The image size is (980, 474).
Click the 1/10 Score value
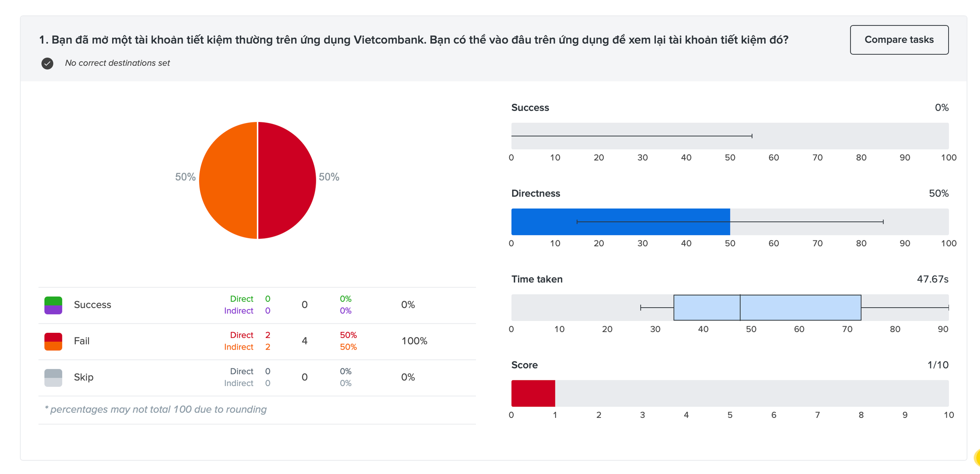938,365
